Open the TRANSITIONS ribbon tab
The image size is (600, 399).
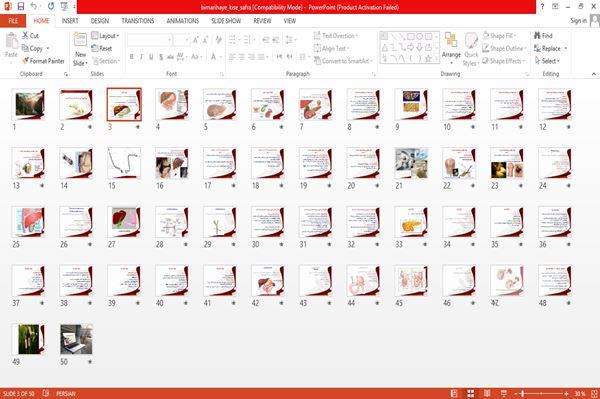pyautogui.click(x=138, y=21)
